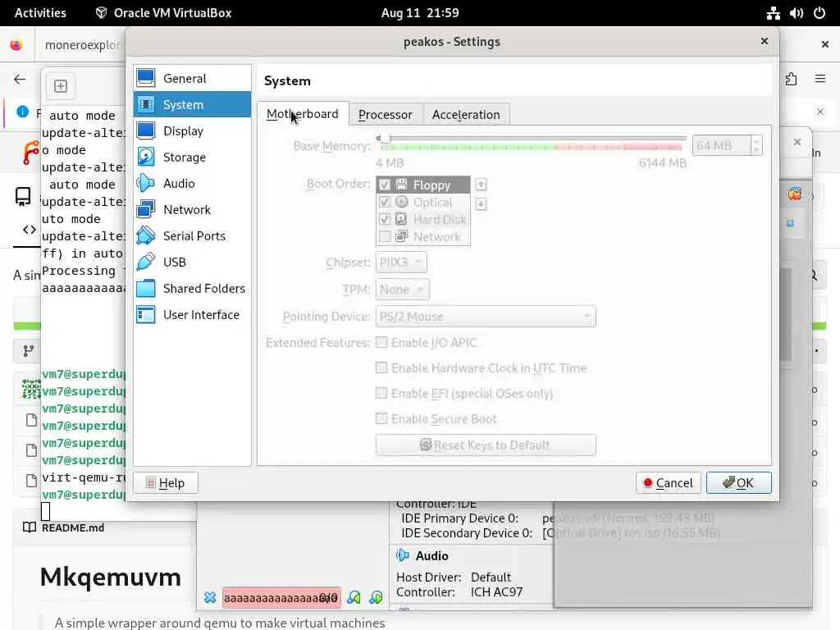
Task: Click the Firefox icon in browser window
Action: pyautogui.click(x=16, y=44)
